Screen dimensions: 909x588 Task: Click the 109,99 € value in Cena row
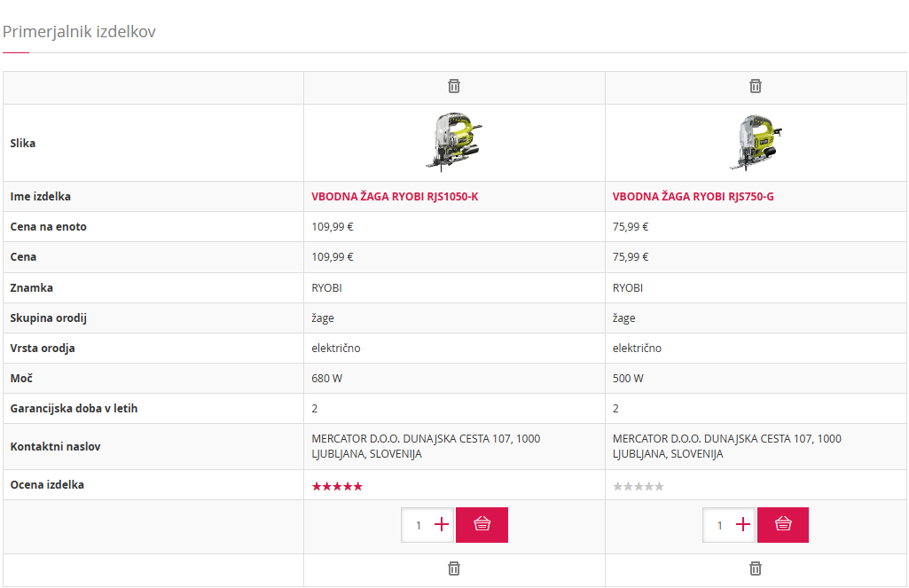click(x=333, y=257)
